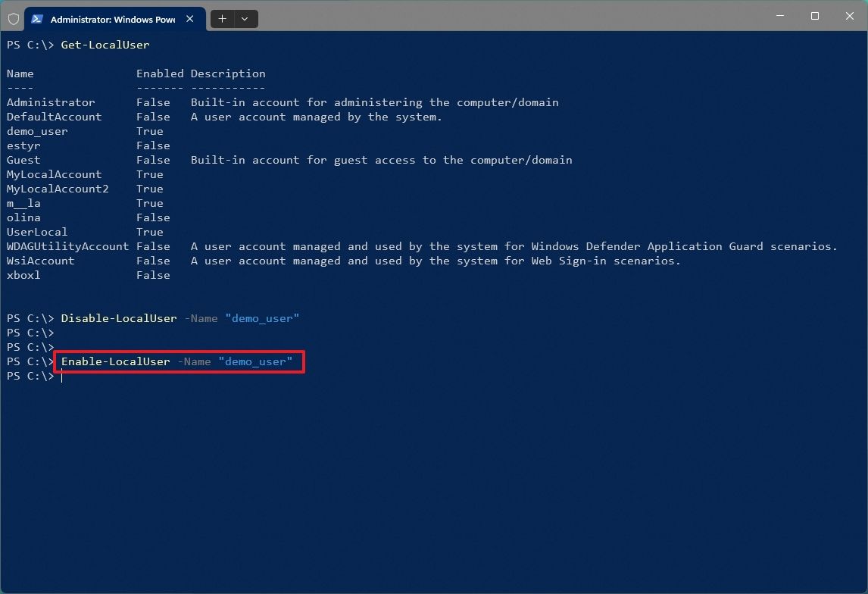Click the xbox1 username

22,275
